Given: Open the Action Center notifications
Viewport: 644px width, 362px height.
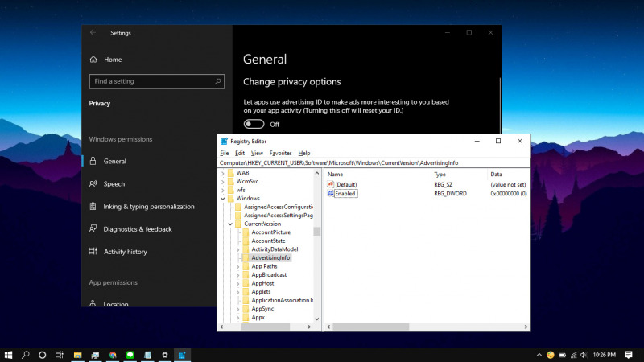Looking at the screenshot, I should [x=629, y=355].
